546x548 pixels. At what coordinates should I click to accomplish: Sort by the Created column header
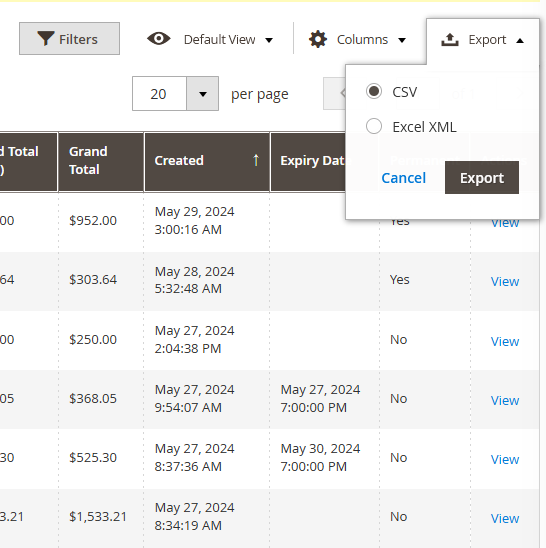(x=207, y=162)
